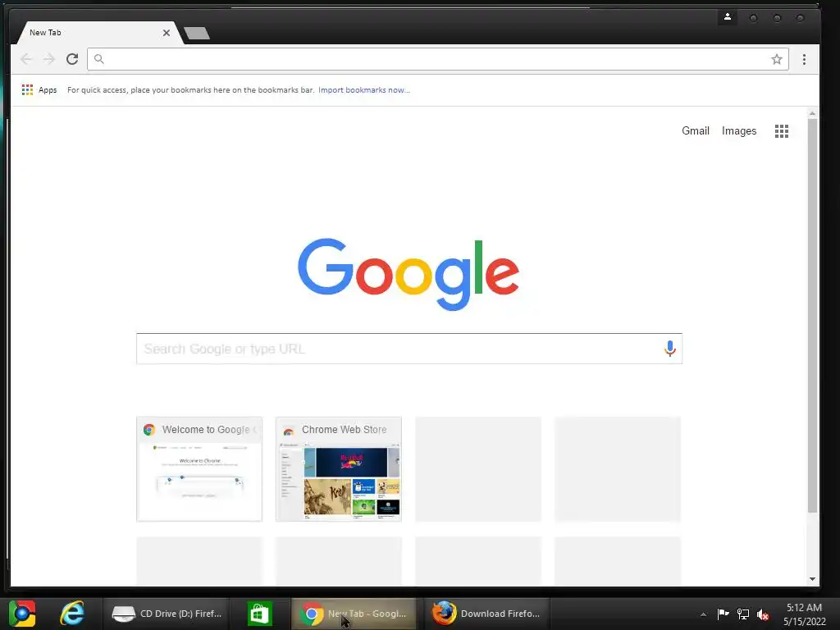The width and height of the screenshot is (840, 630).
Task: Click the muted volume tray icon
Action: 763,614
